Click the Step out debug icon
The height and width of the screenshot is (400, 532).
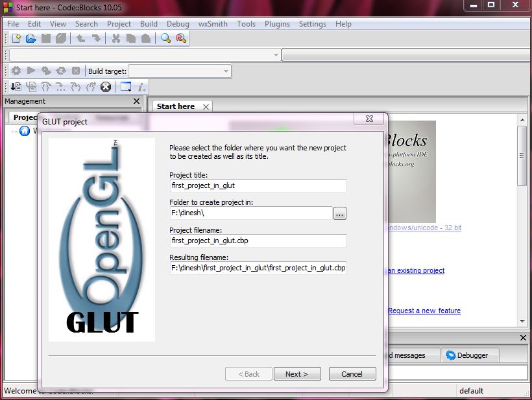91,87
